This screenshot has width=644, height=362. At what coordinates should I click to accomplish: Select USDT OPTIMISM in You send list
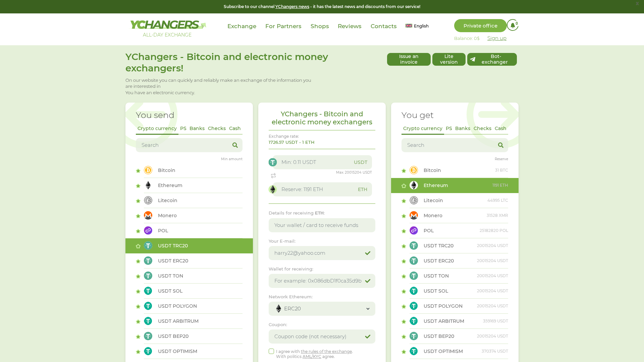coord(189,351)
